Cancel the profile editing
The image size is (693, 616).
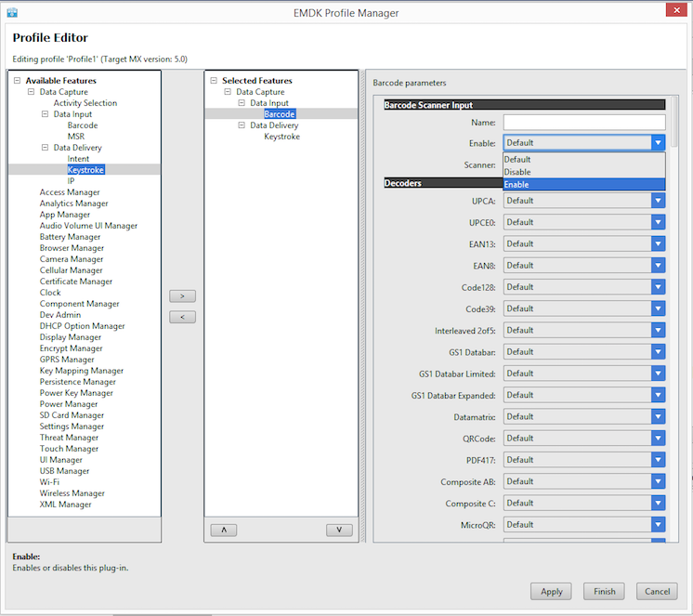656,592
